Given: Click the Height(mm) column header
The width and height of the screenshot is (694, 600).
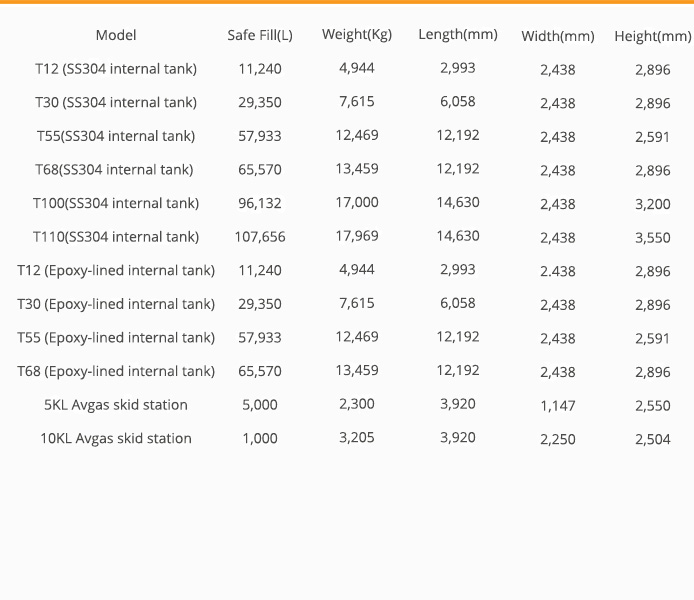Looking at the screenshot, I should click(652, 36).
